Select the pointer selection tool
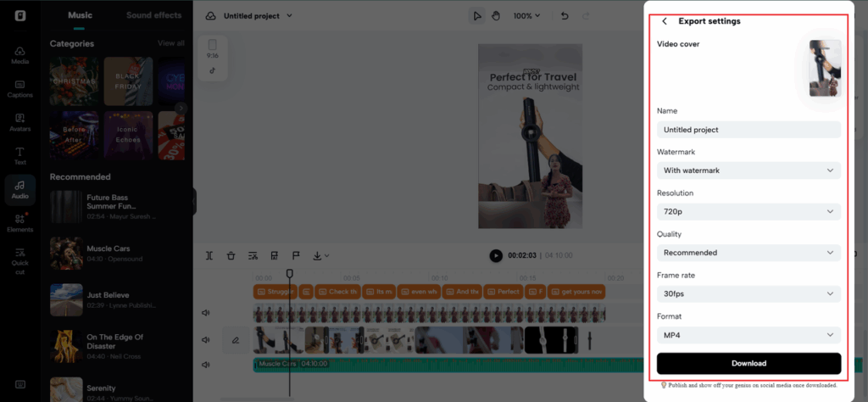The width and height of the screenshot is (868, 402). (x=477, y=16)
